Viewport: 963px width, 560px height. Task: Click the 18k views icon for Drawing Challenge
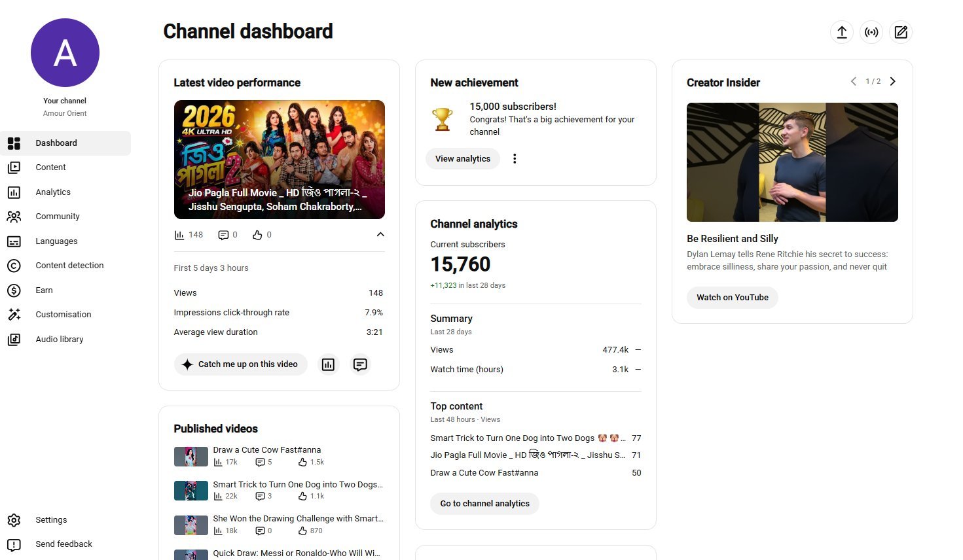coord(218,531)
